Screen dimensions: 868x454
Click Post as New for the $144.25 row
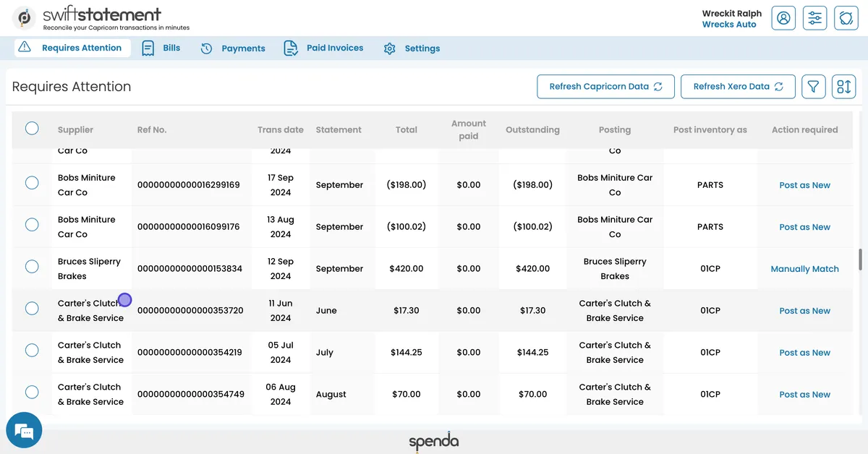click(x=804, y=353)
